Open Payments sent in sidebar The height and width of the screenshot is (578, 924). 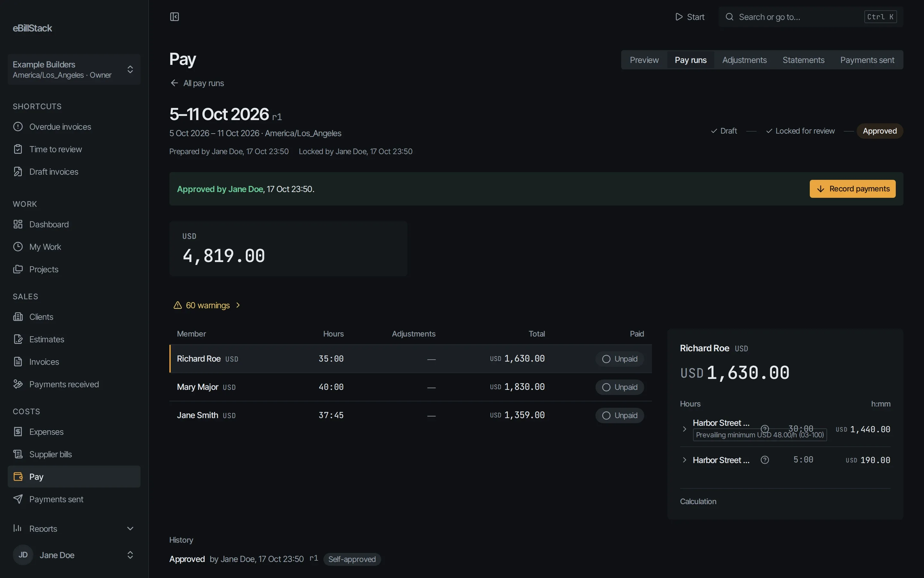point(74,499)
